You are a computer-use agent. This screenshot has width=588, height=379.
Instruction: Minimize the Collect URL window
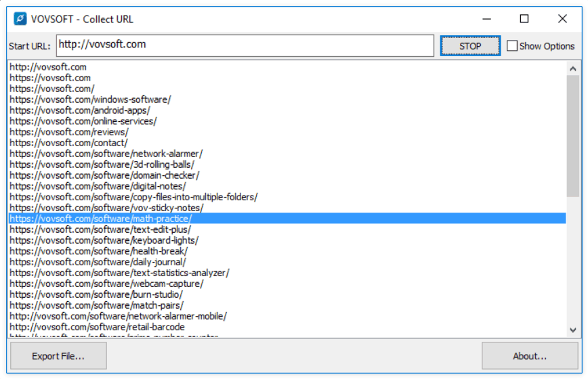coord(486,19)
